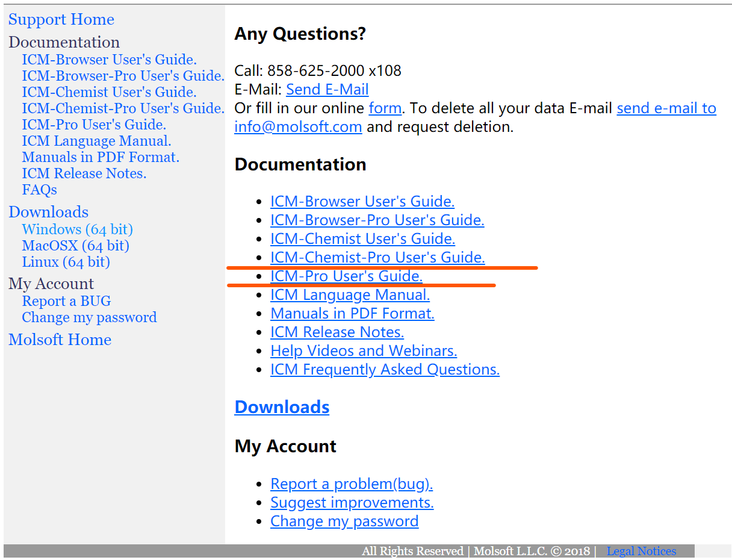Click the main 'My Account' heading
732x560 pixels.
[x=285, y=446]
